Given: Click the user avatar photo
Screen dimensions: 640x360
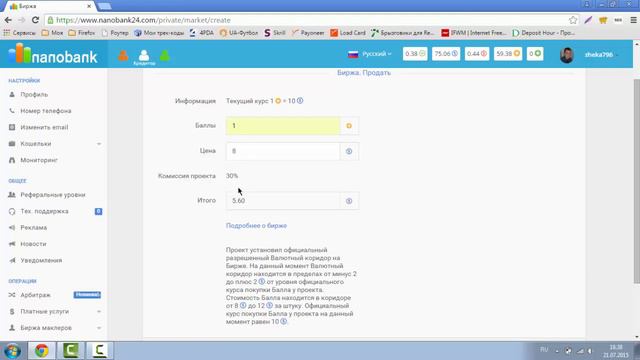Looking at the screenshot, I should [x=567, y=55].
